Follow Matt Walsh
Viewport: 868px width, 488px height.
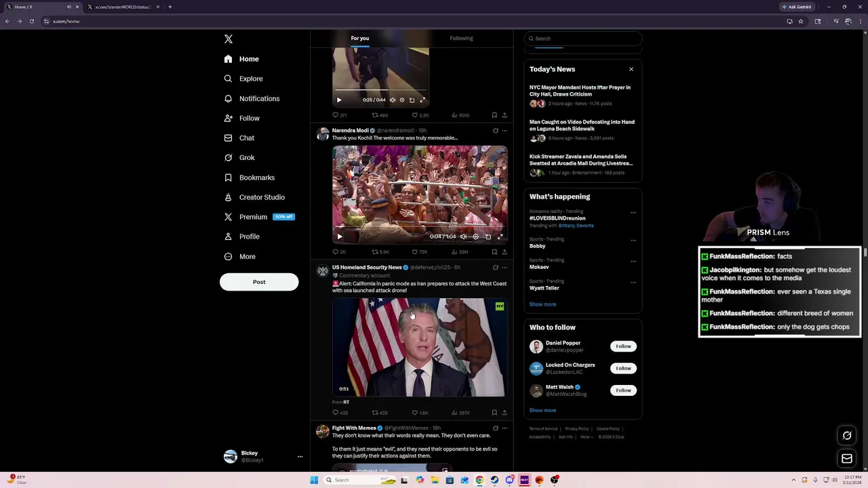[623, 390]
